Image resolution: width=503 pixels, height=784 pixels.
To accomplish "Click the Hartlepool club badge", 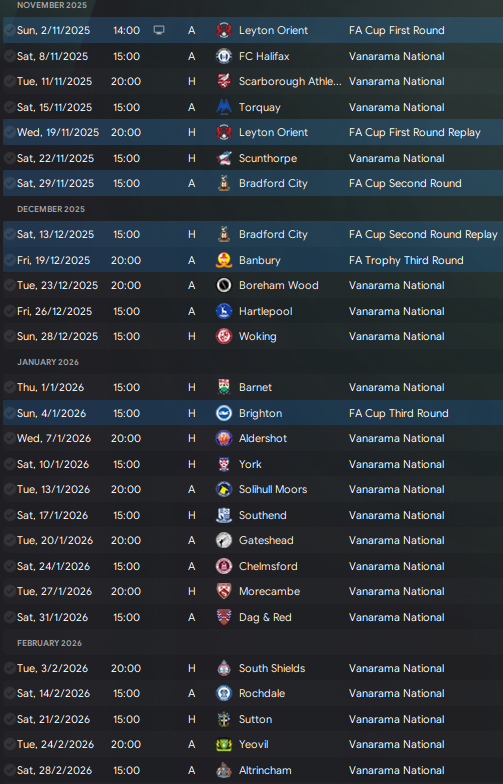I will point(224,311).
